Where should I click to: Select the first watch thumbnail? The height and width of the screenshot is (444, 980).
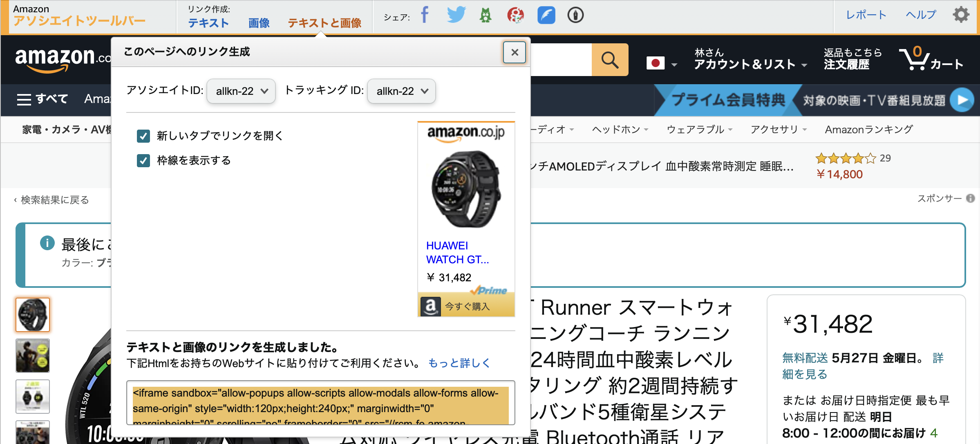point(33,314)
